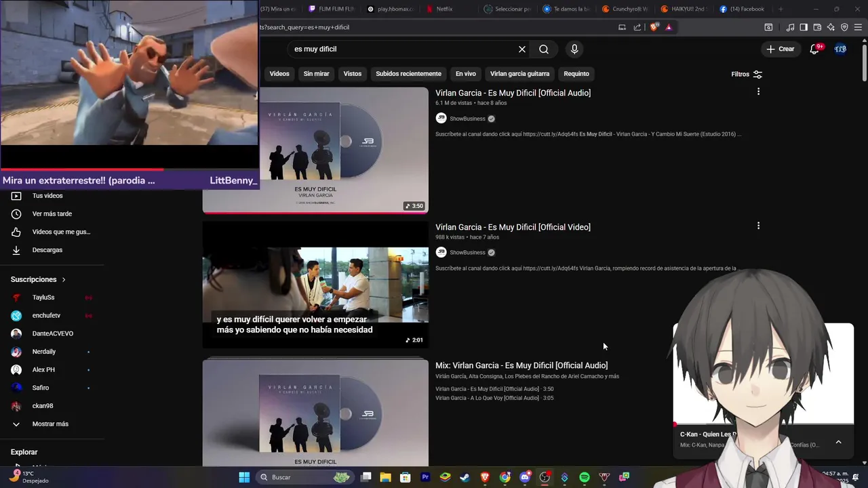Image resolution: width=868 pixels, height=488 pixels.
Task: Open DanteACVEVO subscription channel
Action: click(52, 333)
